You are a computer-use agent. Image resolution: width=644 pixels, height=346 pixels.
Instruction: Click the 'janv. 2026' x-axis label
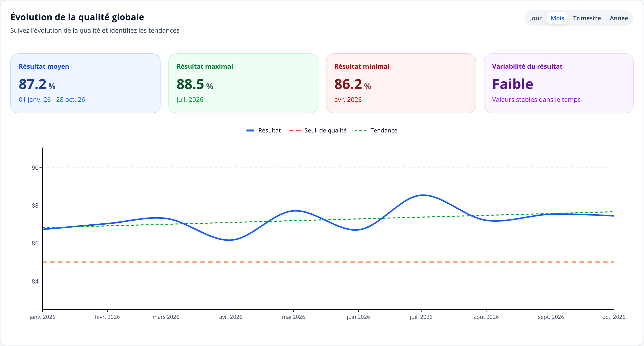click(42, 317)
